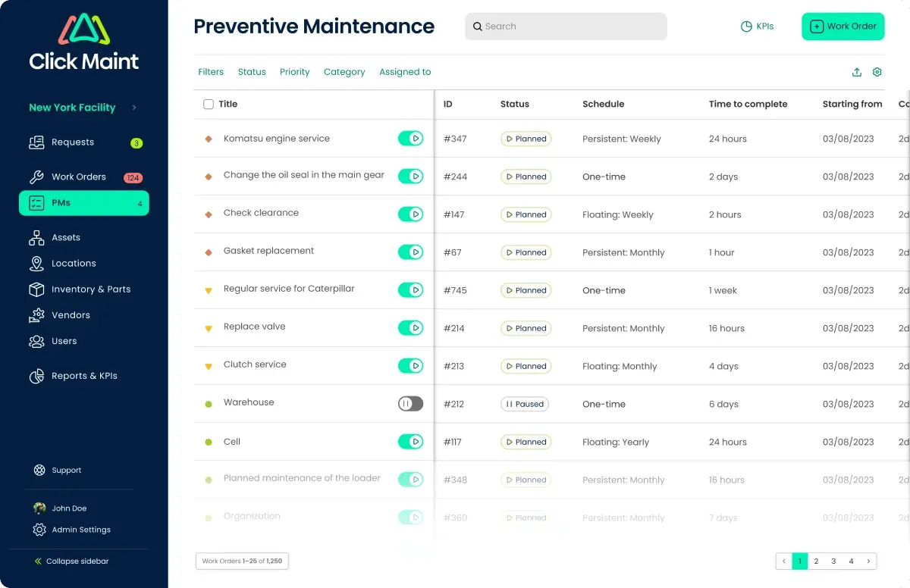This screenshot has height=588, width=910.
Task: Click the green Work Order button
Action: tap(843, 27)
